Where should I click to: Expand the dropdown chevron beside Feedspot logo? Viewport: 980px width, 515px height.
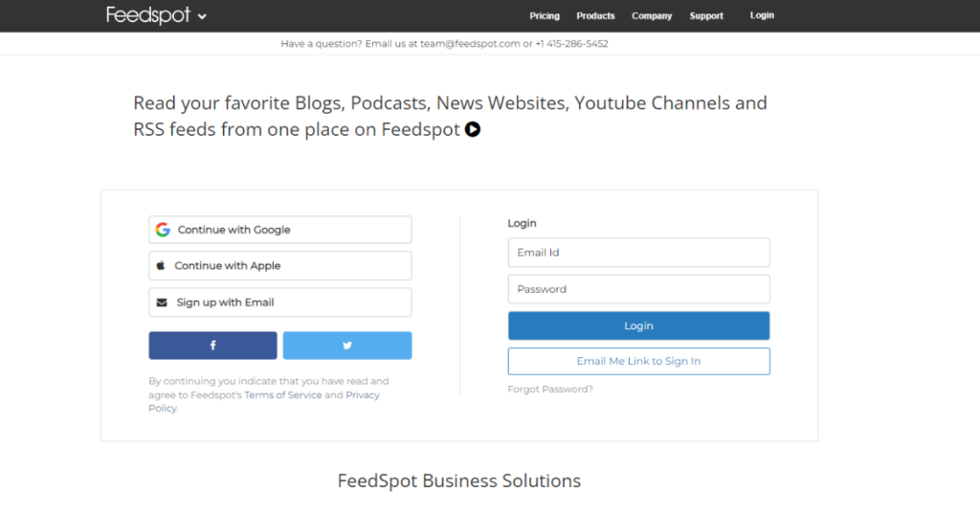(x=202, y=17)
